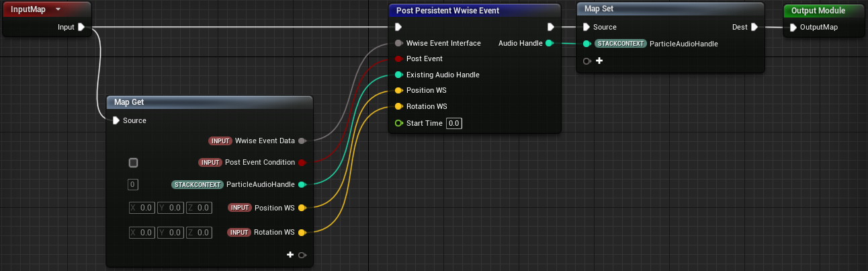Add a new pin on Map Get node
Image resolution: width=868 pixels, height=271 pixels.
(290, 255)
